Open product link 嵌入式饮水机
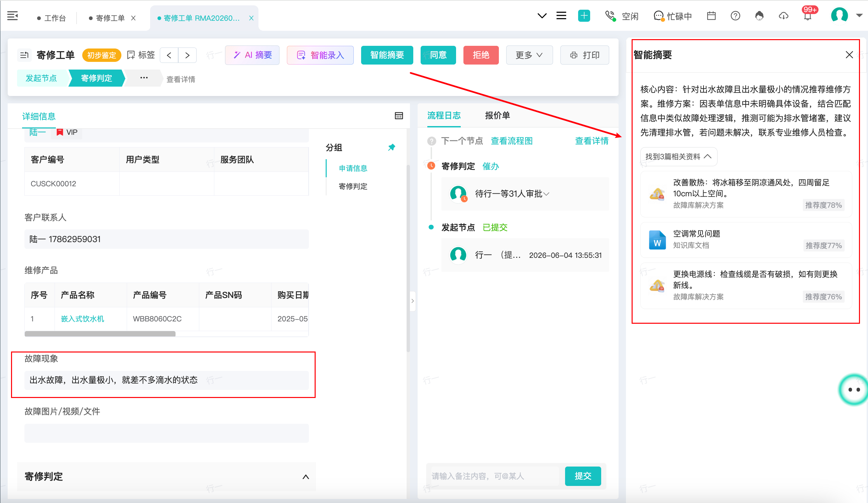This screenshot has width=868, height=503. coord(82,319)
